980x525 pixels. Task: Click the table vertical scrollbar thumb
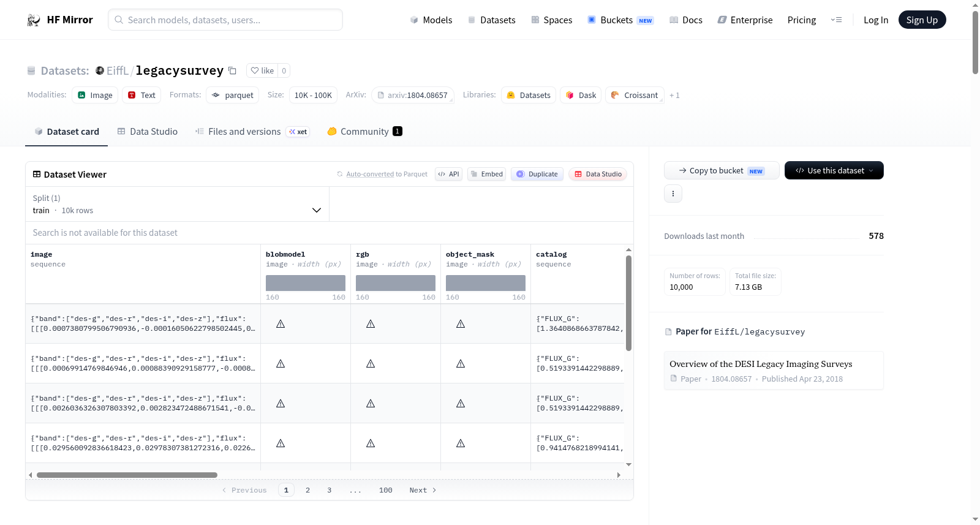[628, 303]
